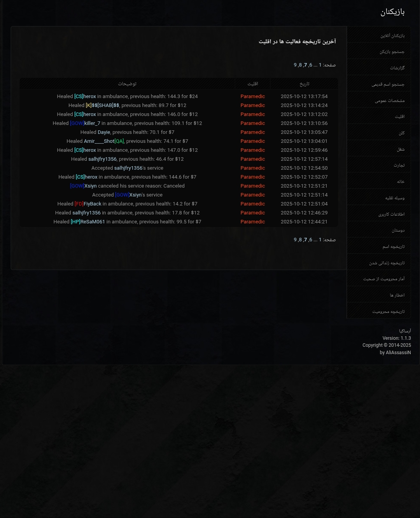Open the [HP]ReSaM061 player link
This screenshot has width=420, height=518.
pos(88,222)
